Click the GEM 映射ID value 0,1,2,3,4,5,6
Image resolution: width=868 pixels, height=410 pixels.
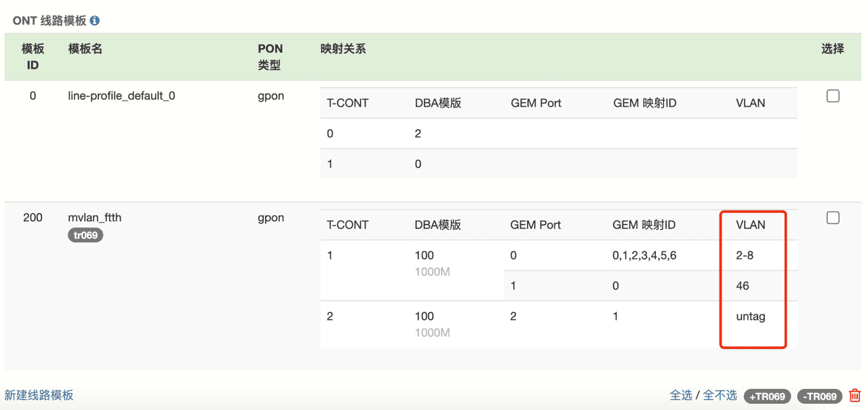point(644,255)
